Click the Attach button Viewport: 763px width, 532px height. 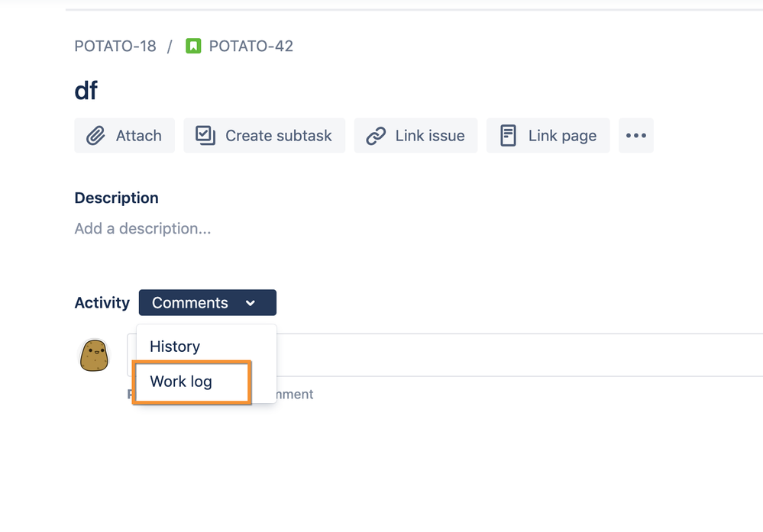[124, 135]
